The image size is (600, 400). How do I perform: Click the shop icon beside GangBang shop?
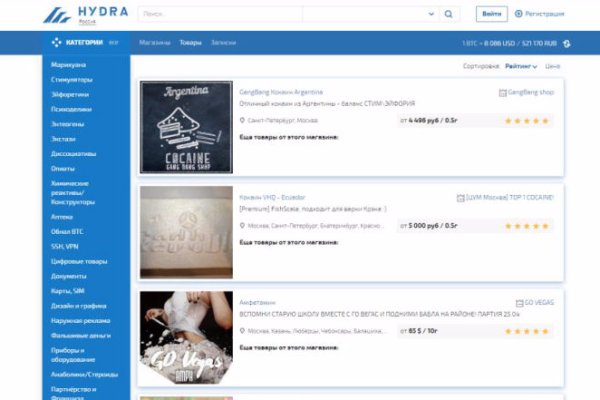pos(502,92)
